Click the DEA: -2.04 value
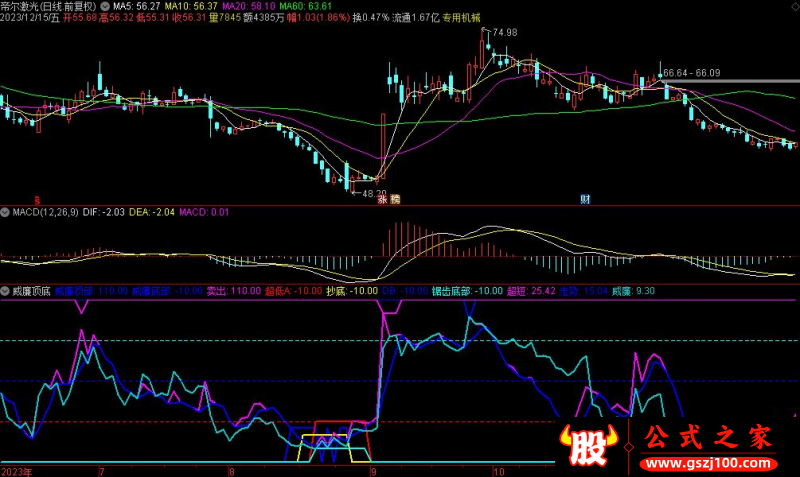 point(152,212)
